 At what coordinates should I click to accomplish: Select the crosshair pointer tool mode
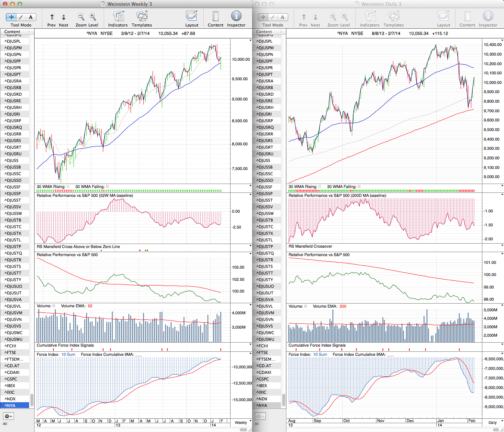click(11, 17)
